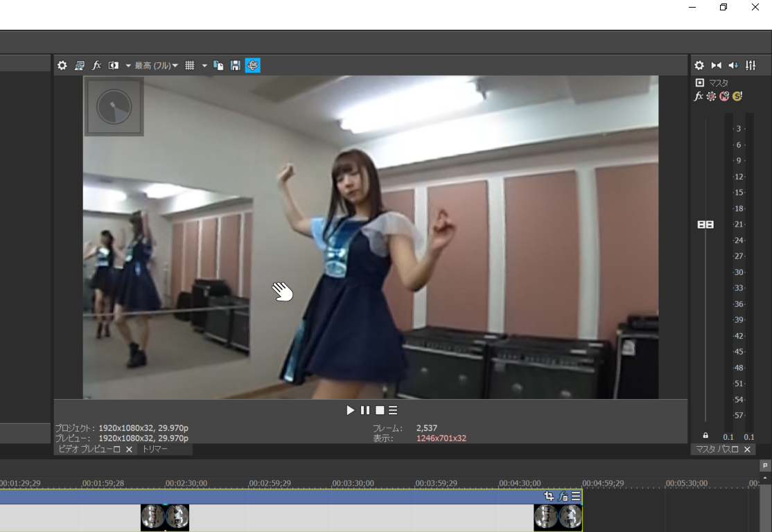Close the ビデオ プレビュー tab

click(x=129, y=450)
